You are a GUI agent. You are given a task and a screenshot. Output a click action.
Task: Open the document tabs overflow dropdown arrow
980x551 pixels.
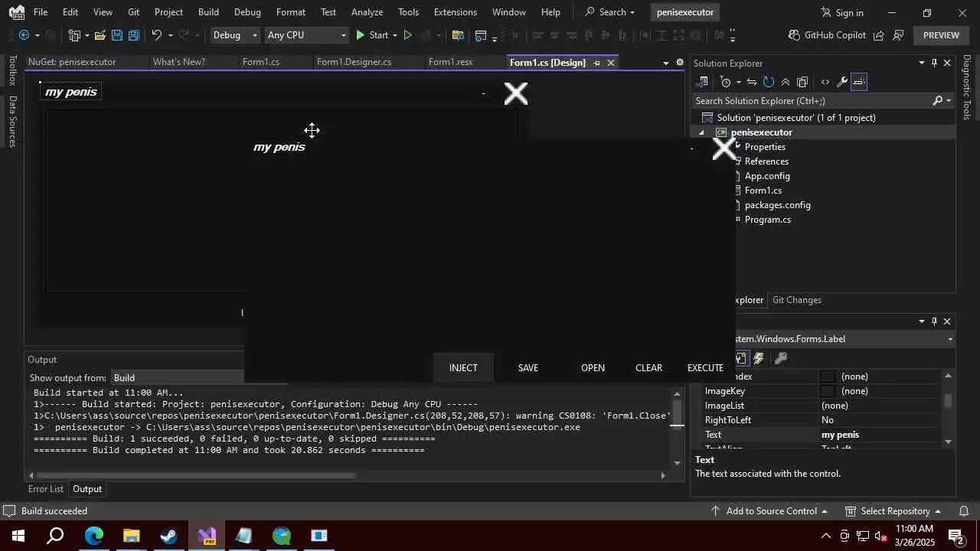pyautogui.click(x=665, y=63)
